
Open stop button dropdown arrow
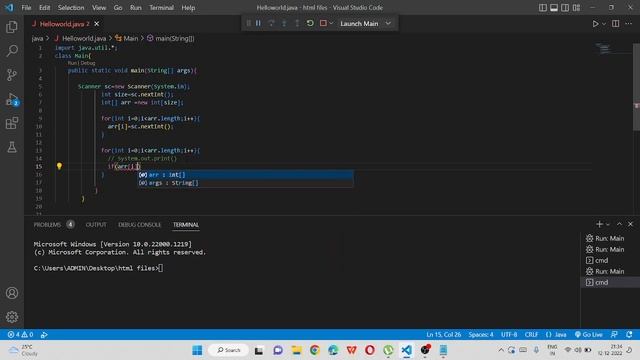tap(331, 23)
